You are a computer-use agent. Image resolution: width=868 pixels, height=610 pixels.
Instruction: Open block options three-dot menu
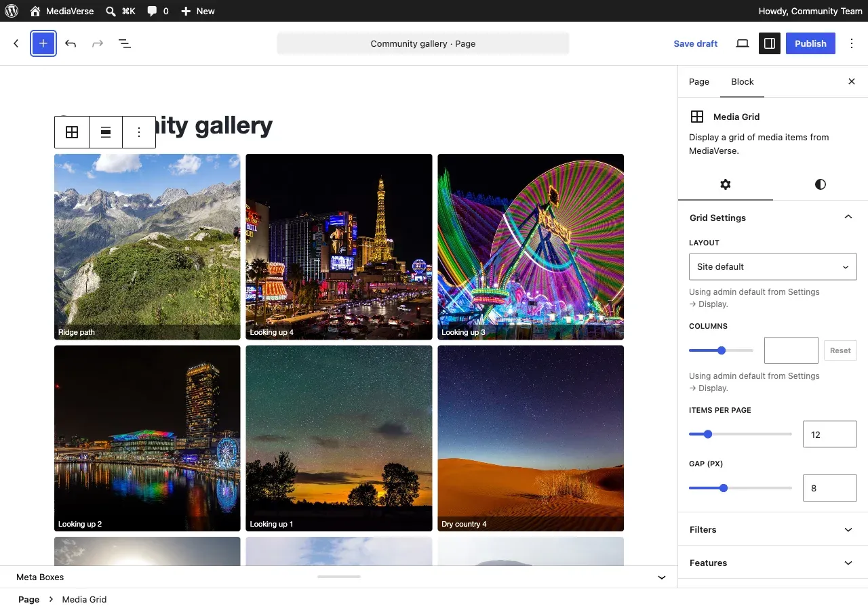(139, 132)
